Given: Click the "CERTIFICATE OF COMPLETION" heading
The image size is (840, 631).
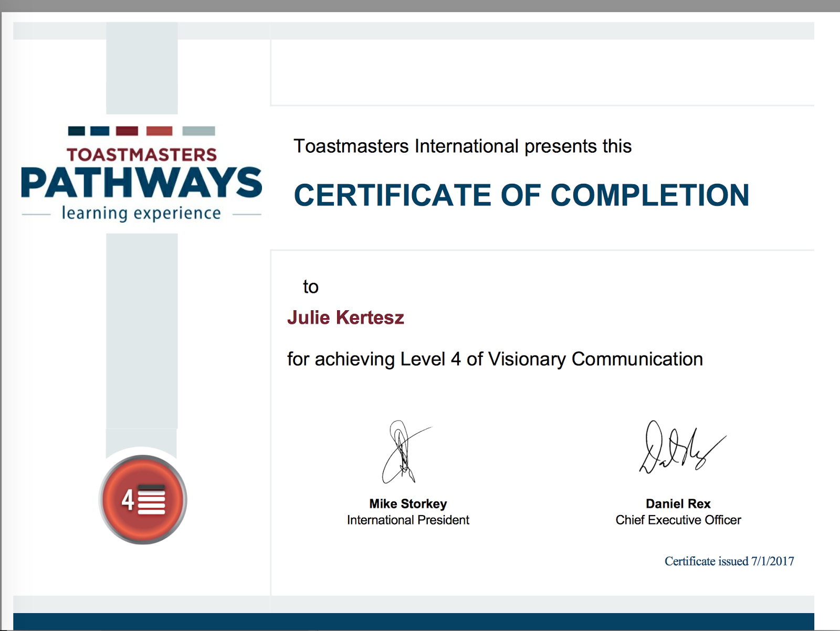Looking at the screenshot, I should tap(521, 195).
